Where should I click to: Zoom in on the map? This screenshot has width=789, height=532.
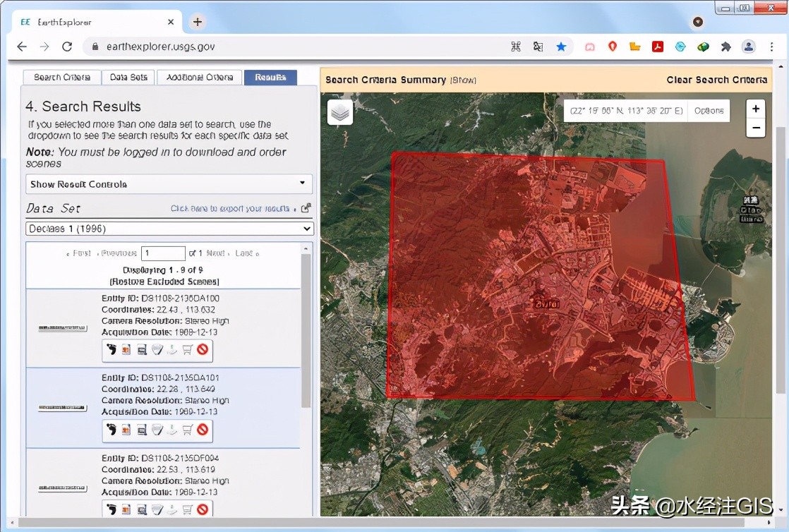(x=756, y=109)
